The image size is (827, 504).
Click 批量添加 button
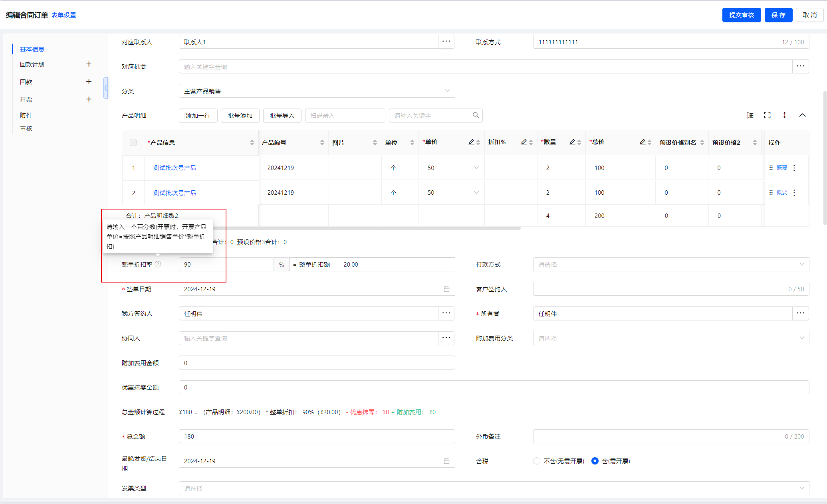click(x=240, y=115)
